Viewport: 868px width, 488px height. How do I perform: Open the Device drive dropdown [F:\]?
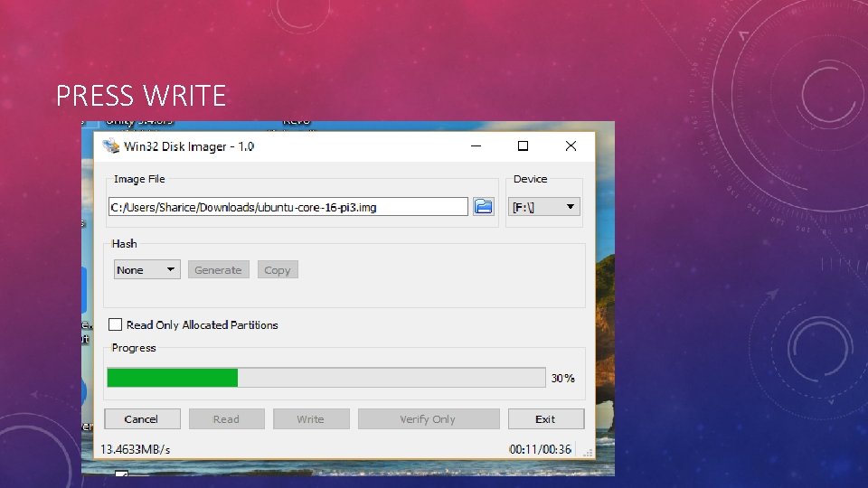(543, 207)
